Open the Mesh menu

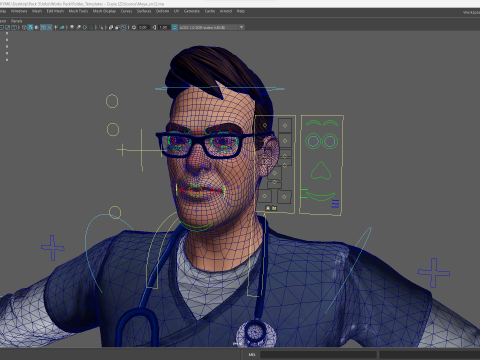pyautogui.click(x=37, y=11)
